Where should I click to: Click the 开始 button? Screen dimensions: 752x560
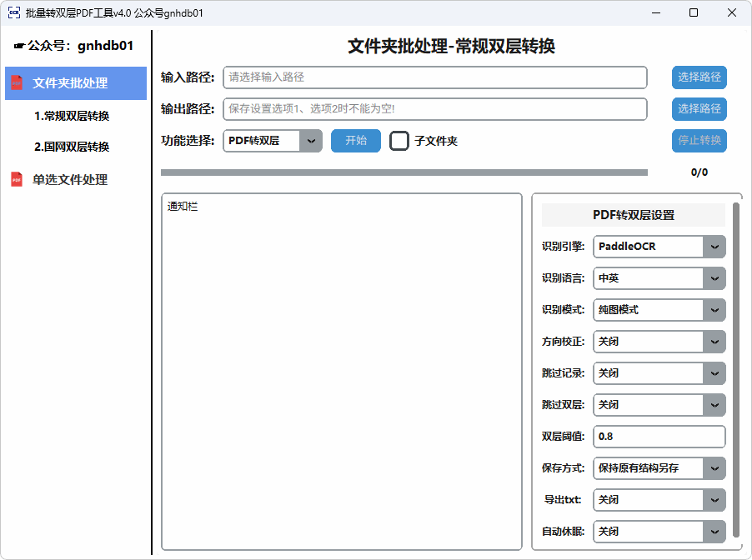[x=356, y=141]
